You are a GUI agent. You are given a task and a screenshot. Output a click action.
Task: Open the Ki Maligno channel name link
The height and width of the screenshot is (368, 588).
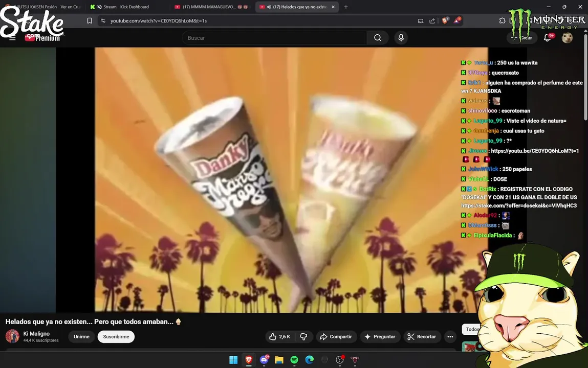point(36,334)
